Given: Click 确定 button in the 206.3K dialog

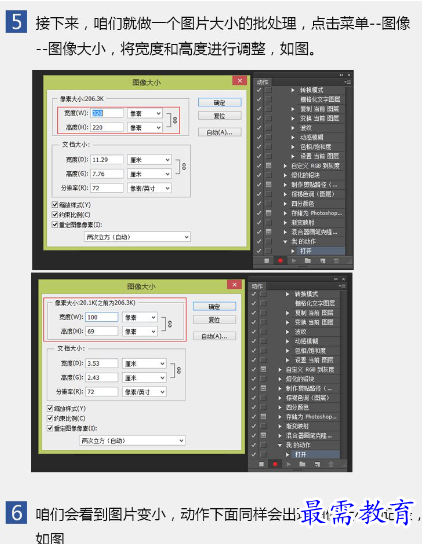Looking at the screenshot, I should (x=220, y=102).
